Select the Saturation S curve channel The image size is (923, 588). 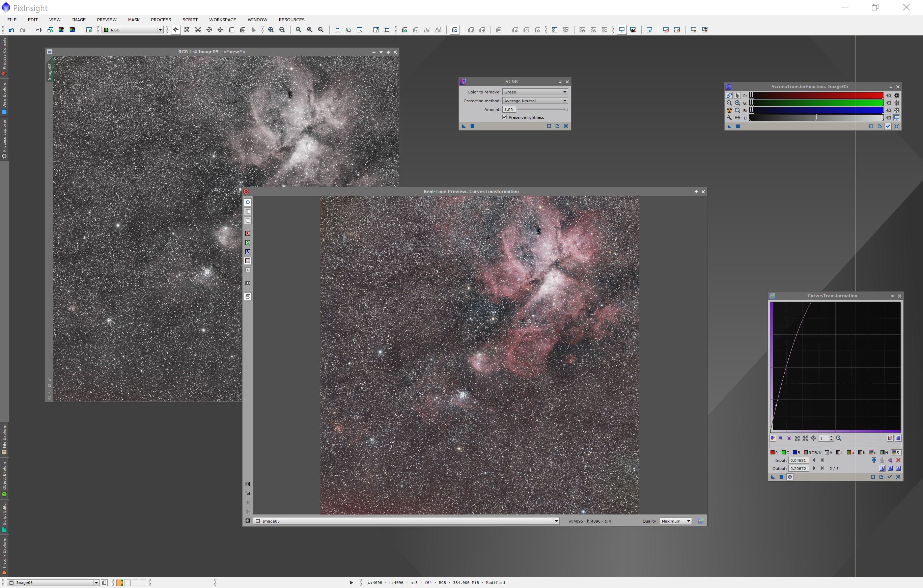tap(896, 453)
